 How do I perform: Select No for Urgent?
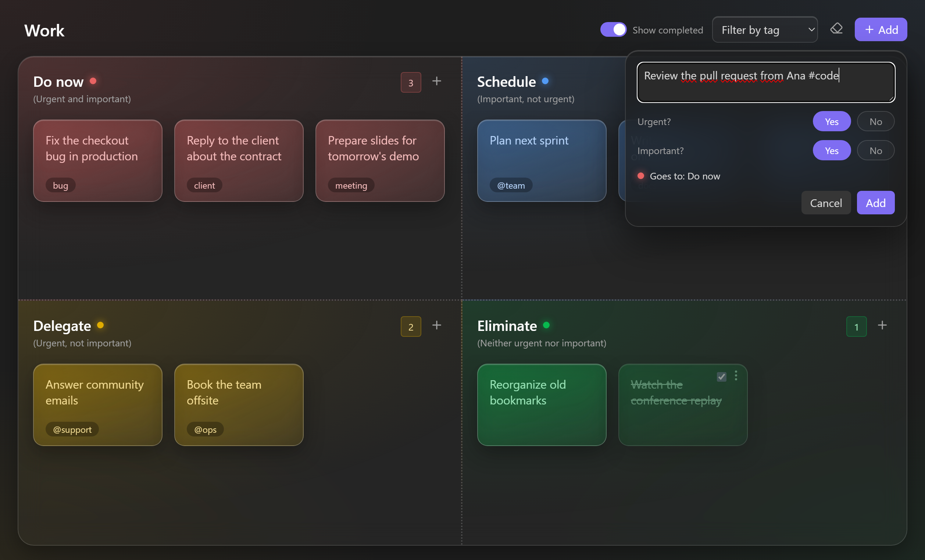(x=875, y=122)
